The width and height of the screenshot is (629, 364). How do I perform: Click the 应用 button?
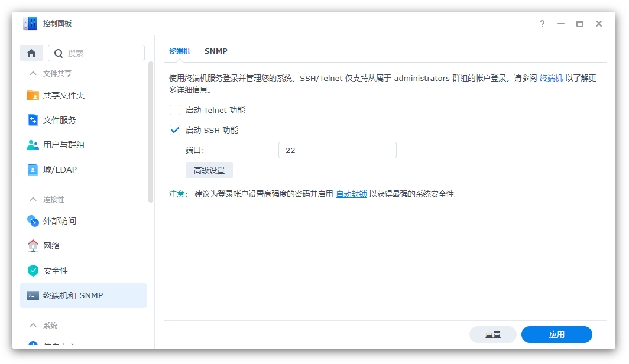[557, 334]
